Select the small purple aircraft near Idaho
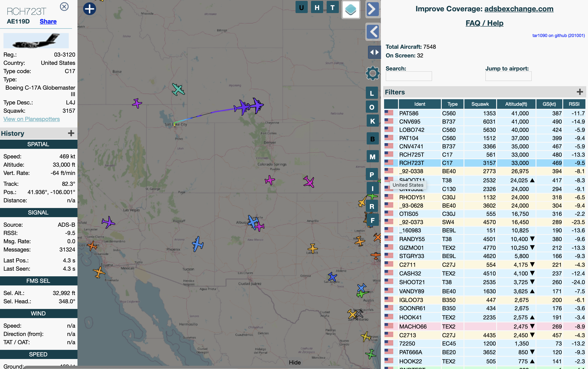Image resolution: width=588 pixels, height=369 pixels. [x=137, y=103]
